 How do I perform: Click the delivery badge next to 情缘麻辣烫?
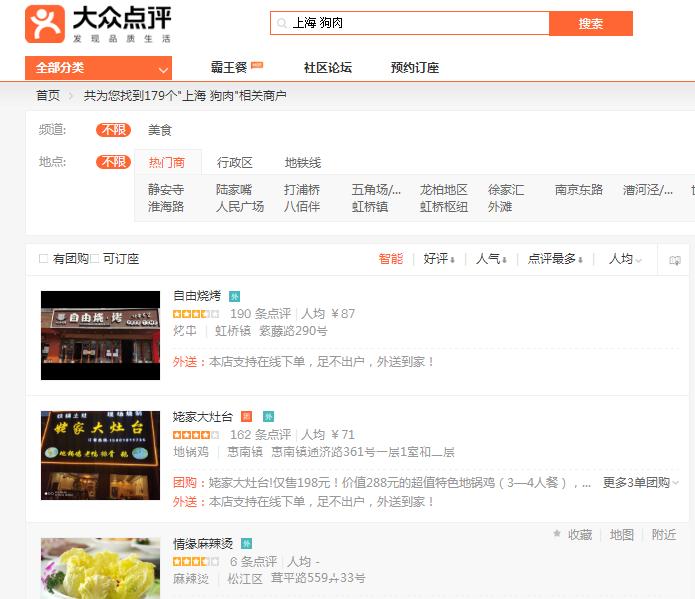246,543
